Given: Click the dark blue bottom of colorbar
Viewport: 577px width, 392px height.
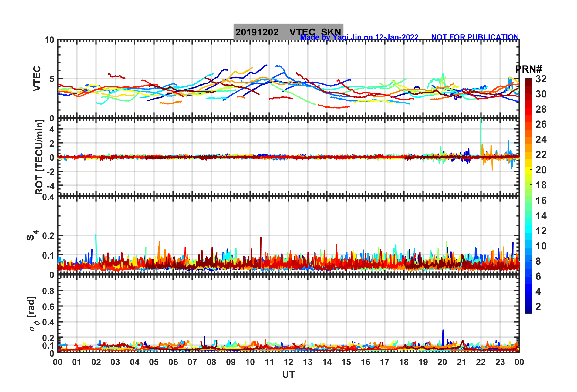Looking at the screenshot, I should tap(528, 310).
